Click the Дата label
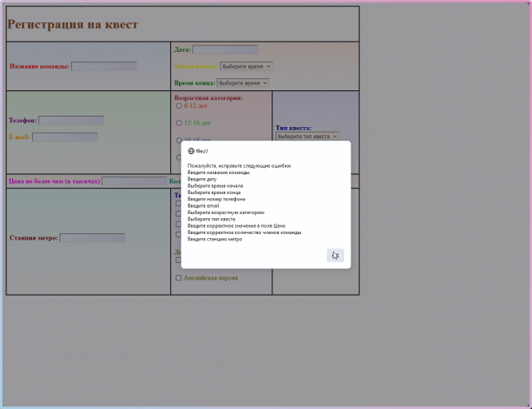 coord(183,50)
